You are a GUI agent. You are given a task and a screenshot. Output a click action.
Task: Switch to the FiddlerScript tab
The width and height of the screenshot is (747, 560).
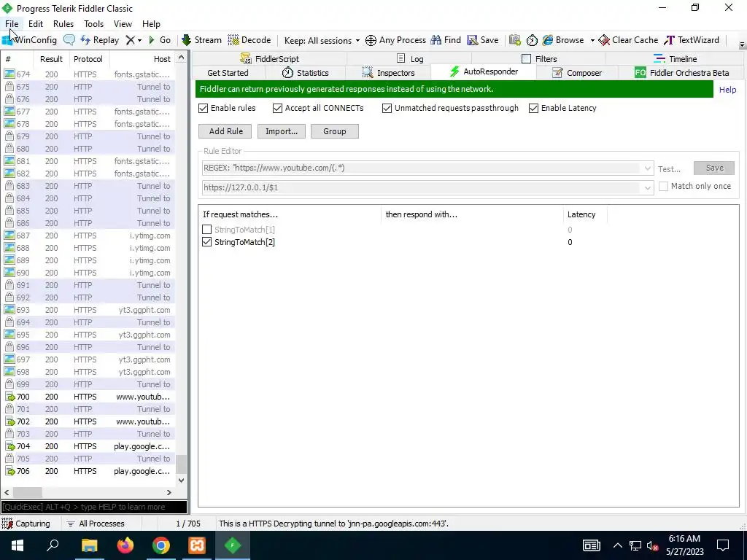point(270,59)
